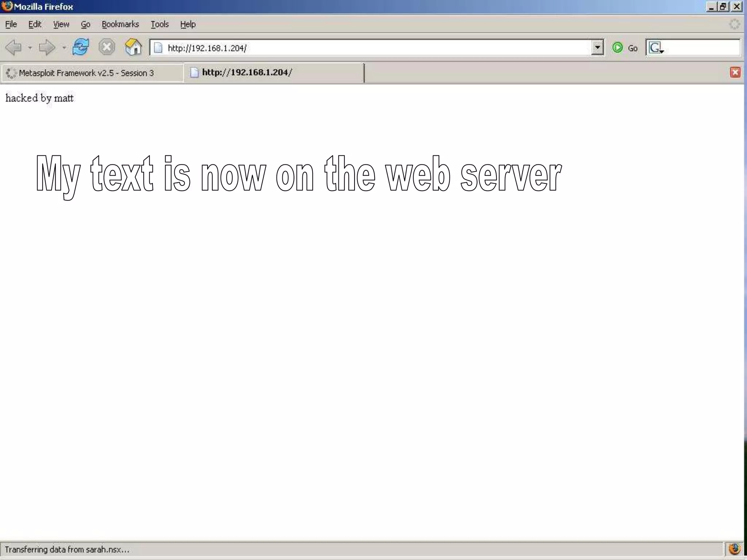
Task: Go to the Home page
Action: click(x=133, y=47)
